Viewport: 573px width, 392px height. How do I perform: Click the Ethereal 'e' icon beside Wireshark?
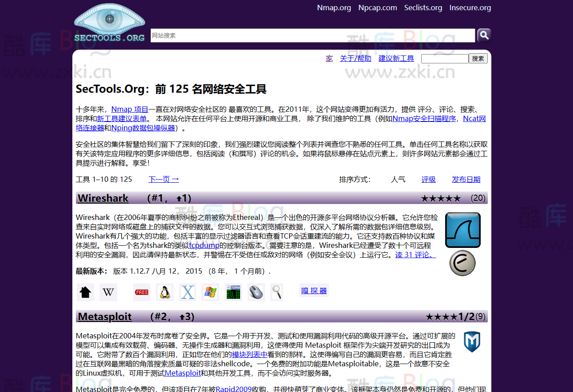click(x=462, y=263)
